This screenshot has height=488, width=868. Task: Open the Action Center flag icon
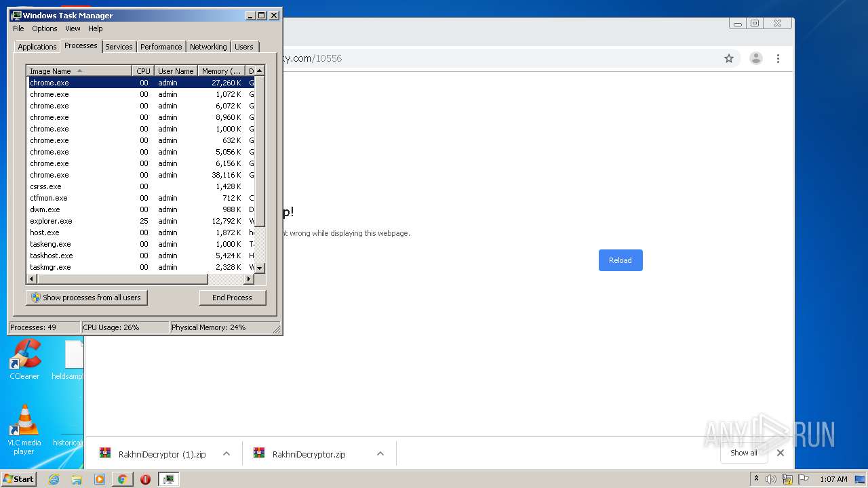click(x=804, y=479)
